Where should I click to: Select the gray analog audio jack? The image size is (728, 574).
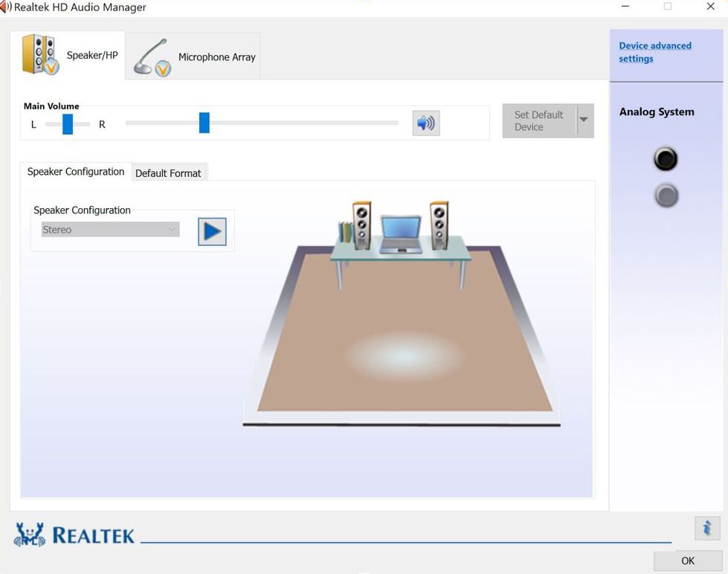click(666, 196)
